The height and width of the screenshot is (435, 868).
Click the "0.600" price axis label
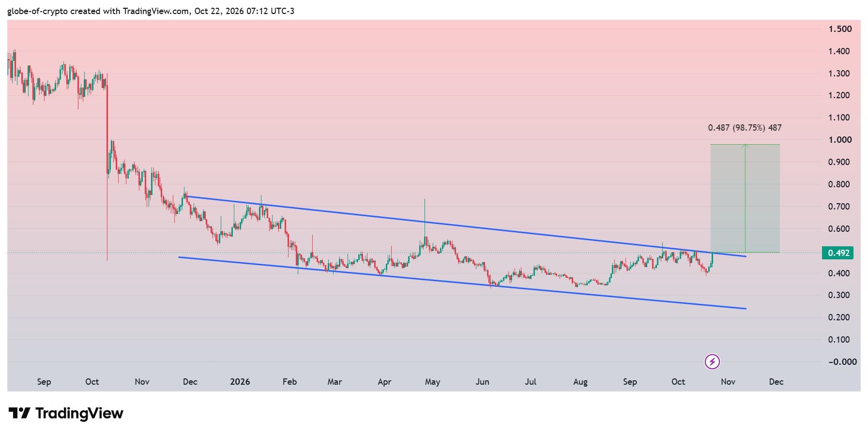click(x=840, y=229)
